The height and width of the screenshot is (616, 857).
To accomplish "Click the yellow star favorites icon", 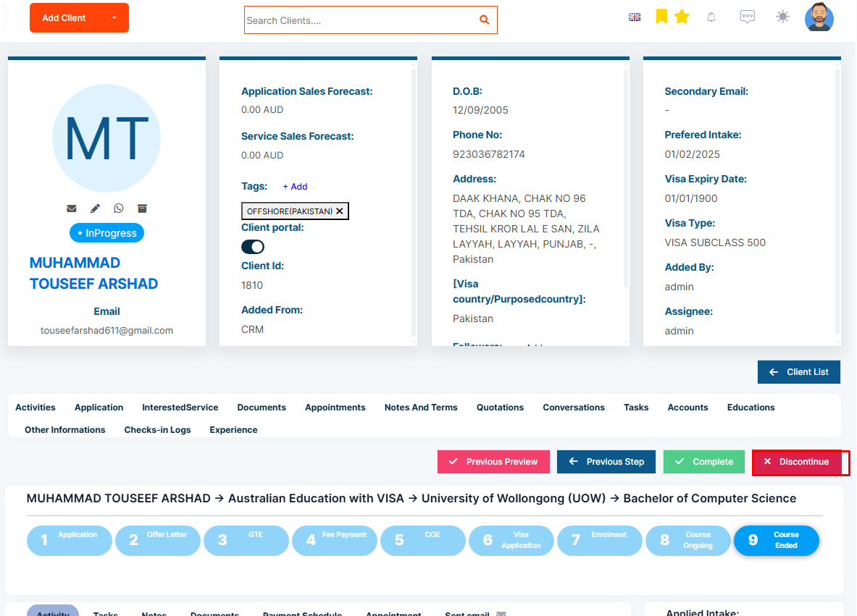I will pyautogui.click(x=682, y=17).
